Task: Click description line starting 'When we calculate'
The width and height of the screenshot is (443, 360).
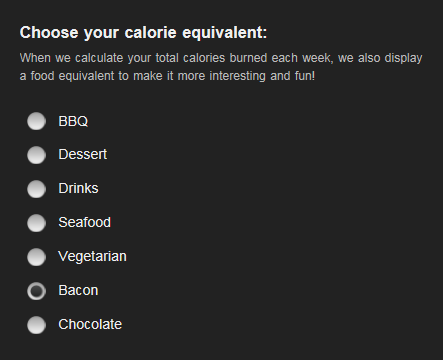Action: coord(221,58)
